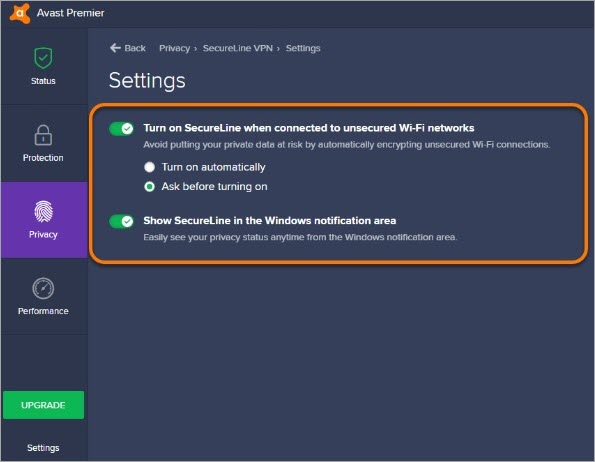This screenshot has width=595, height=462.
Task: Click the Back arrow icon
Action: click(115, 48)
